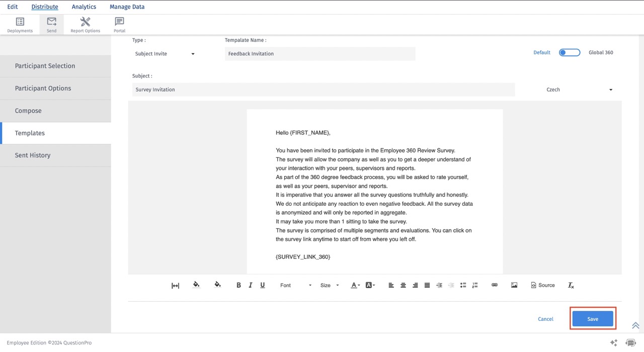Screen dimensions: 644x352
Task: Switch to the Sent History section
Action: pos(33,155)
